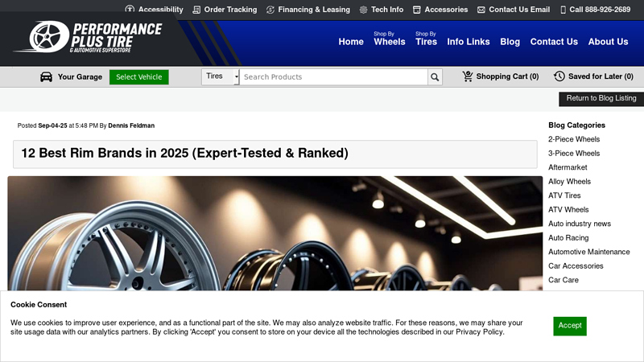Click the shopping cart icon
This screenshot has height=362, width=644.
pos(468,76)
